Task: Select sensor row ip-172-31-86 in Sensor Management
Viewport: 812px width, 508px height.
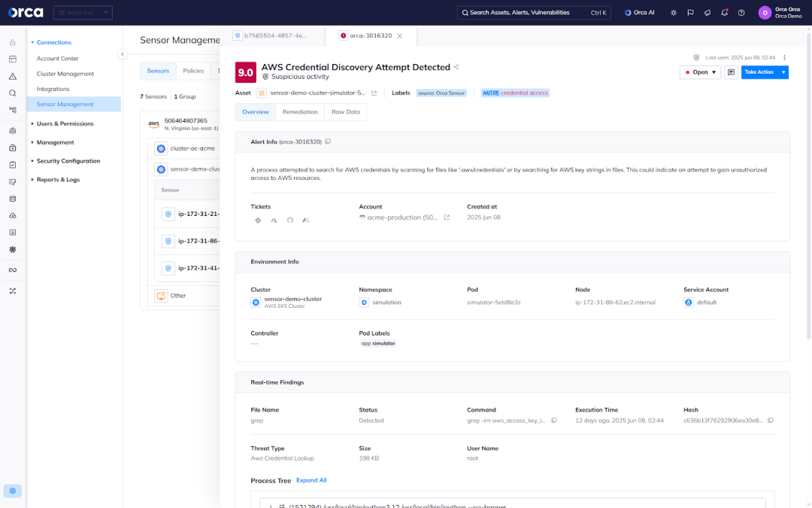Action: [x=187, y=241]
